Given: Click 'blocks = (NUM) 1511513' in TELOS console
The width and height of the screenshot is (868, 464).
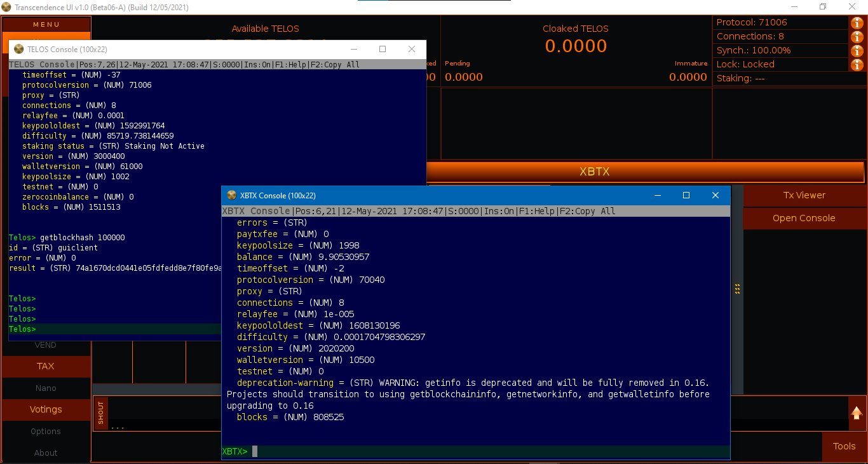Looking at the screenshot, I should 71,207.
